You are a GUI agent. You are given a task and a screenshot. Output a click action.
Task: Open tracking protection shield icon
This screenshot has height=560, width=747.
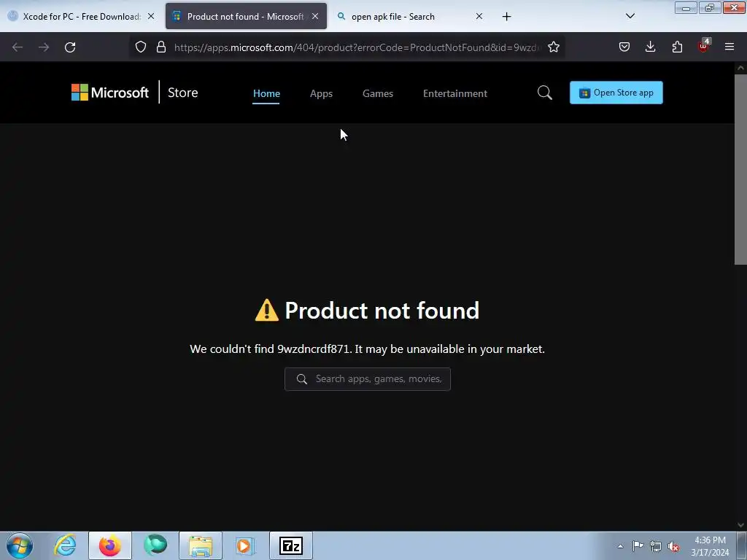point(141,47)
